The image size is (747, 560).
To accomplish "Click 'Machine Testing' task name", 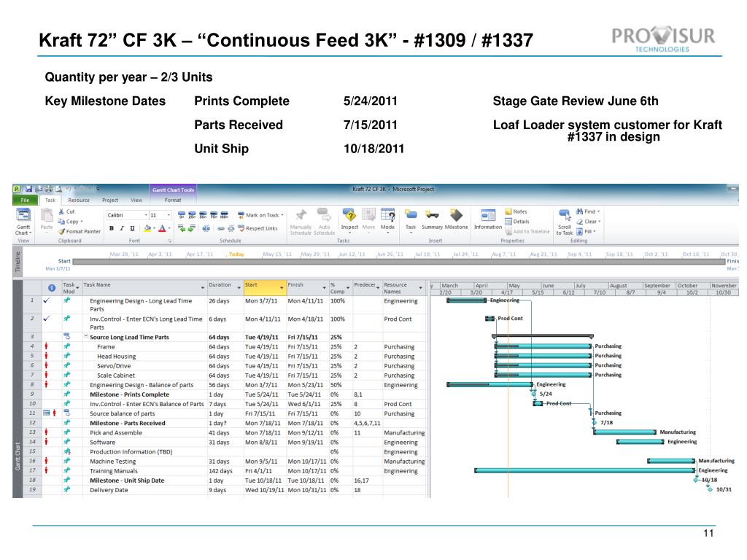I will tap(113, 461).
